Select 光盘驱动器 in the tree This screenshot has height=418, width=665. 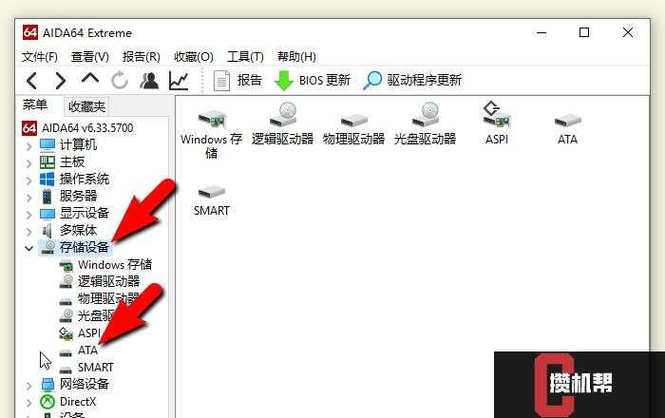click(x=87, y=316)
